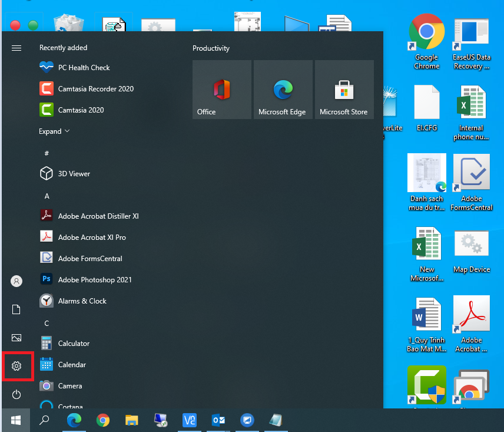Select Map Device desktop icon
The width and height of the screenshot is (504, 432).
click(472, 251)
